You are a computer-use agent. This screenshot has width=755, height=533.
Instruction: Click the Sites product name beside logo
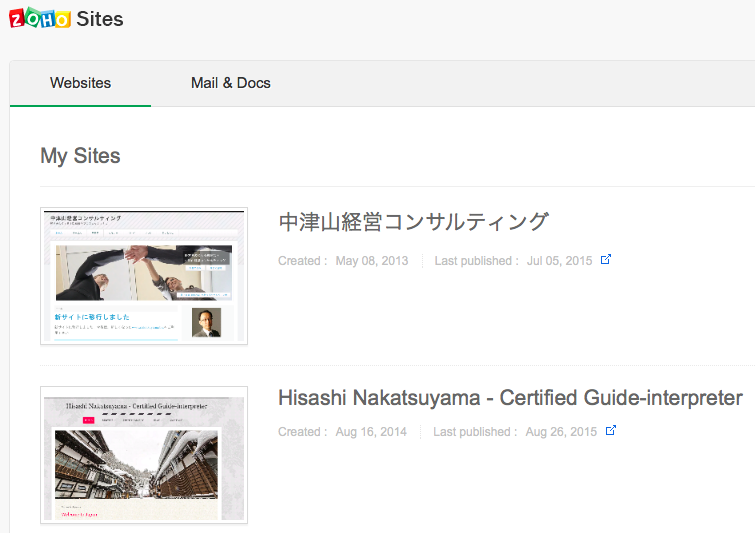(x=100, y=18)
